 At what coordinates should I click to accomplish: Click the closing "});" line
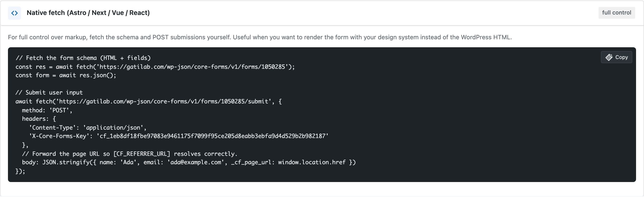[20, 171]
